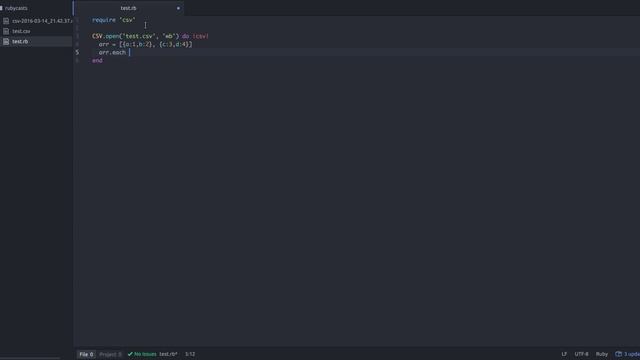Click the CSV.open code line
The height and width of the screenshot is (360, 640).
pos(150,36)
